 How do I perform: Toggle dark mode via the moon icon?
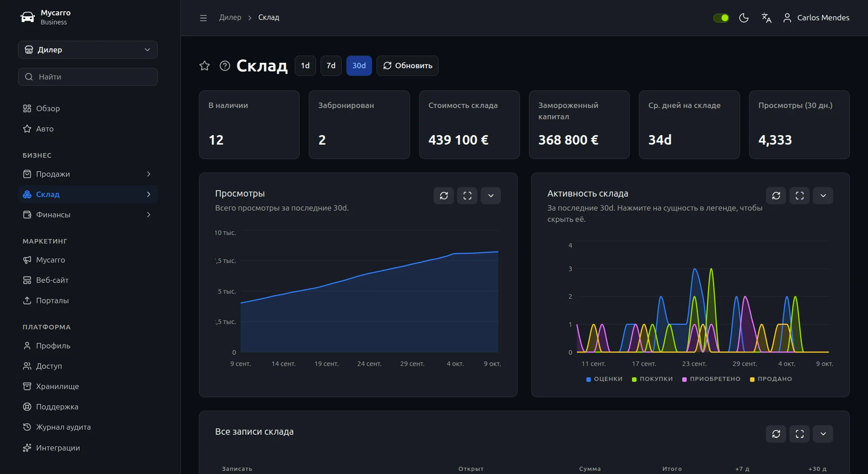(744, 18)
